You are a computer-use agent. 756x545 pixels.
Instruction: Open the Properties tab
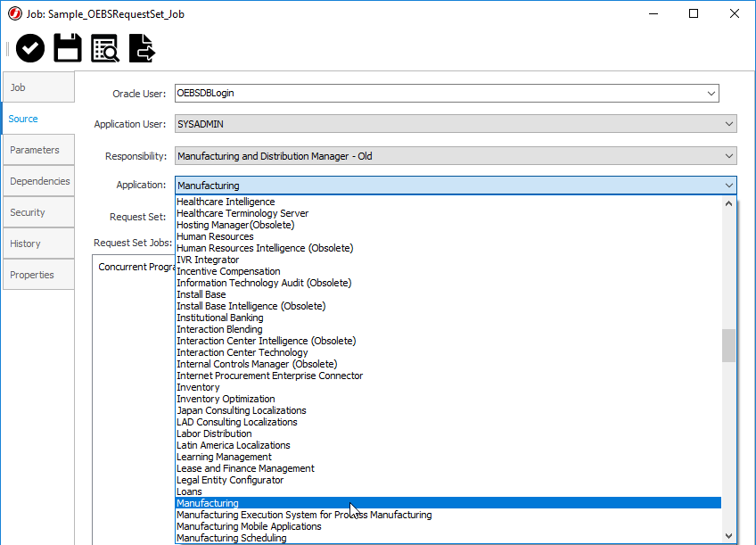pos(38,275)
